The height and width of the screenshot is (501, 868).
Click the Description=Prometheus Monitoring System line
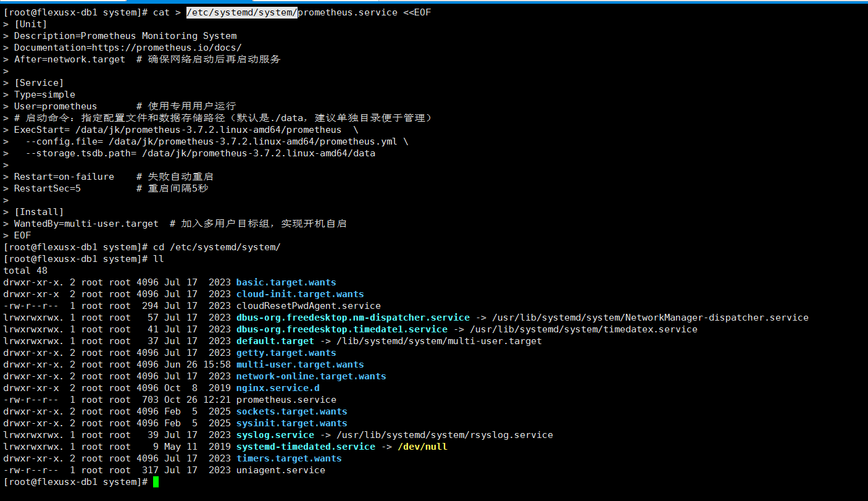click(x=125, y=36)
